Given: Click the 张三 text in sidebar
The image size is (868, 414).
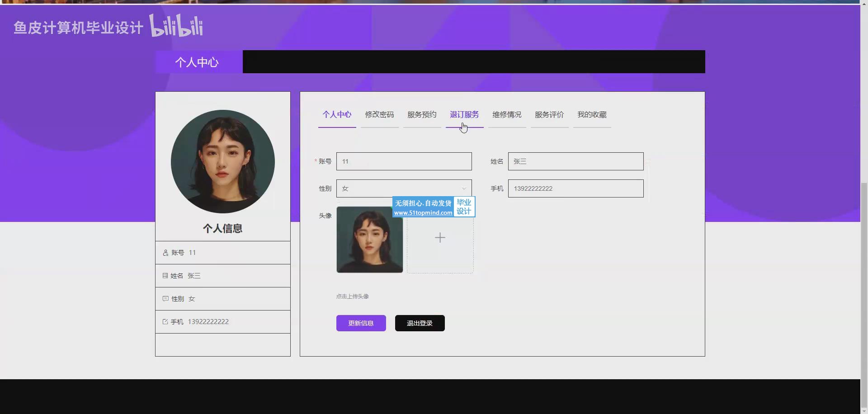Looking at the screenshot, I should (x=194, y=276).
